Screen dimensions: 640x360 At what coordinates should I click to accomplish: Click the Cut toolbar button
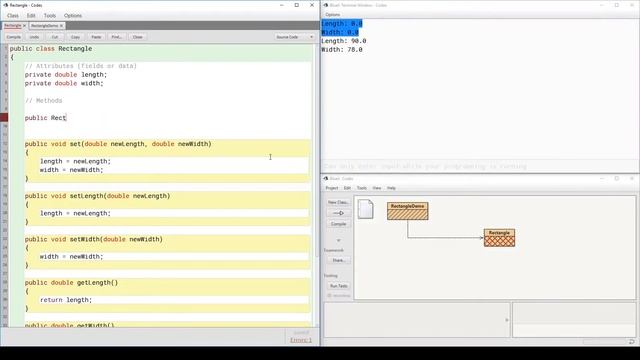click(x=55, y=37)
